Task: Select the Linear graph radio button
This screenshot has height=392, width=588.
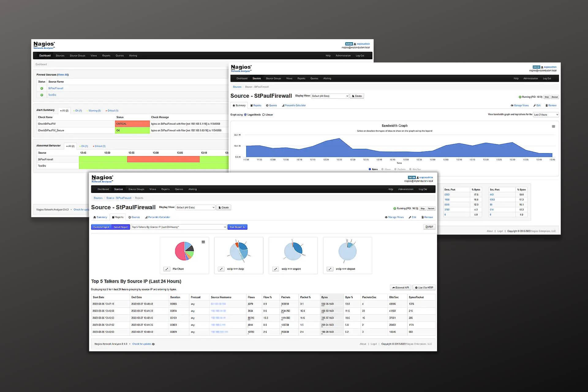Action: [x=263, y=115]
